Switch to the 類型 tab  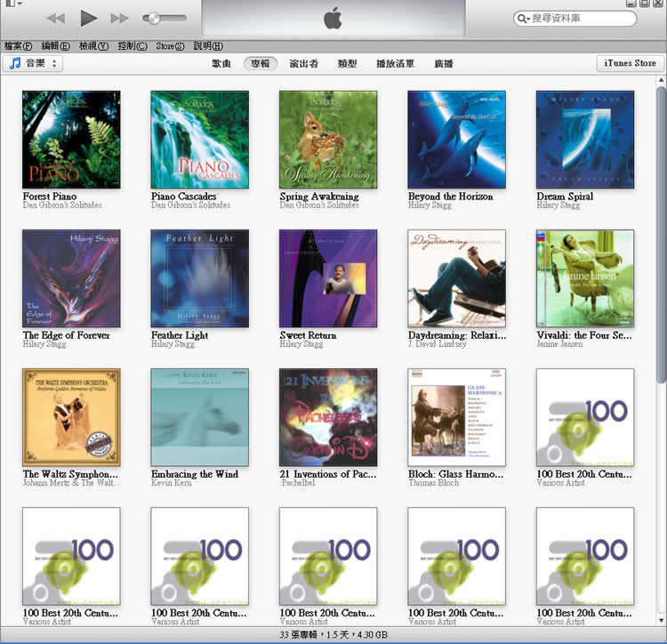pos(347,64)
